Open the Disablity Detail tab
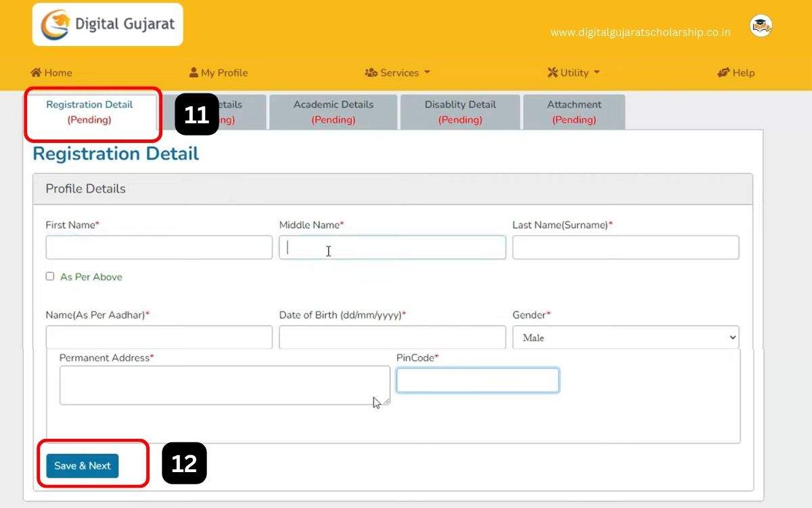 pyautogui.click(x=460, y=111)
